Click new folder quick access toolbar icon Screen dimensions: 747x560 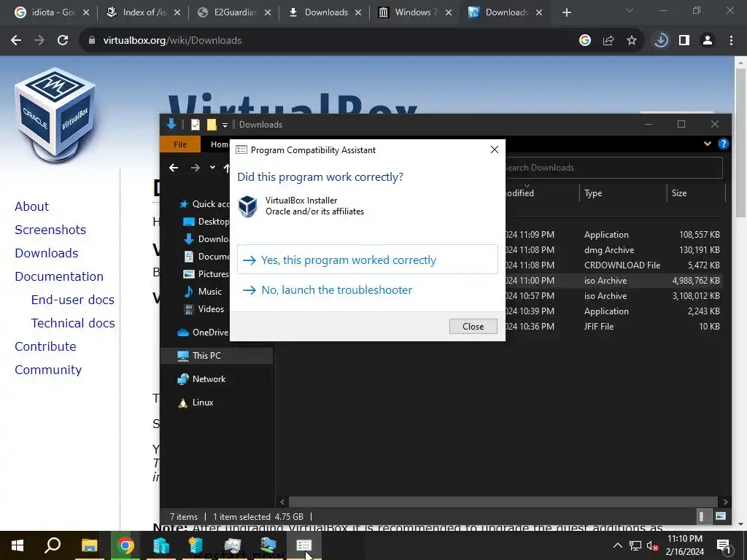[x=212, y=124]
